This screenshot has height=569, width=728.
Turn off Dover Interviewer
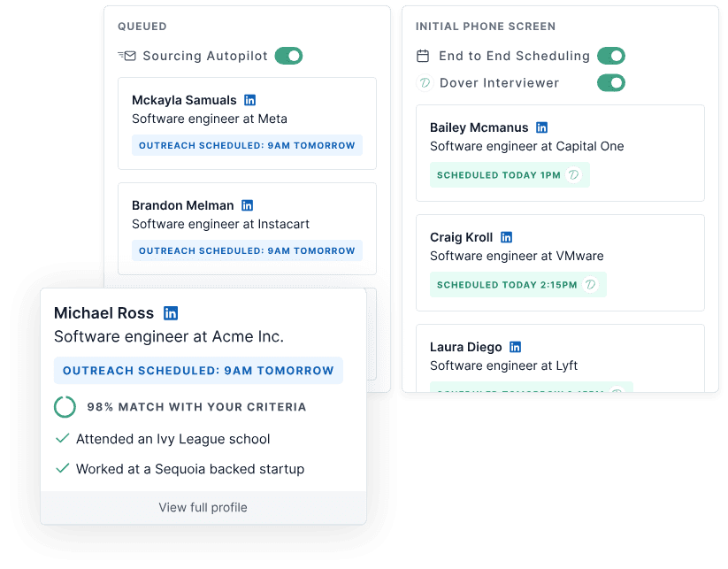pyautogui.click(x=610, y=83)
